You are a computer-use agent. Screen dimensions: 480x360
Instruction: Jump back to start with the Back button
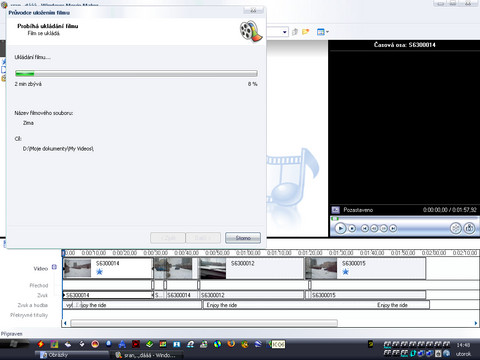365,228
